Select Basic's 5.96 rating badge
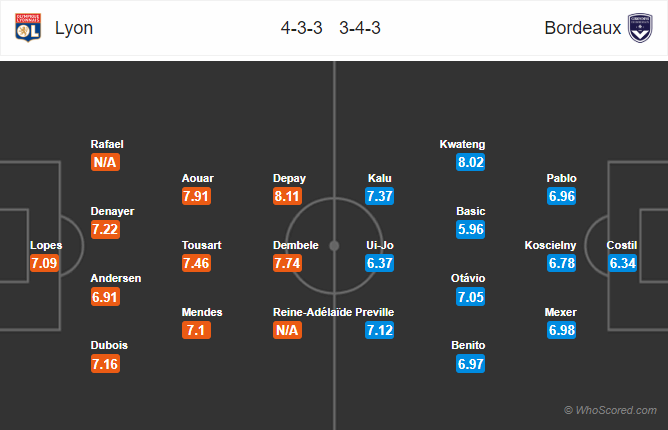Screen dimensions: 668x430 pos(470,229)
